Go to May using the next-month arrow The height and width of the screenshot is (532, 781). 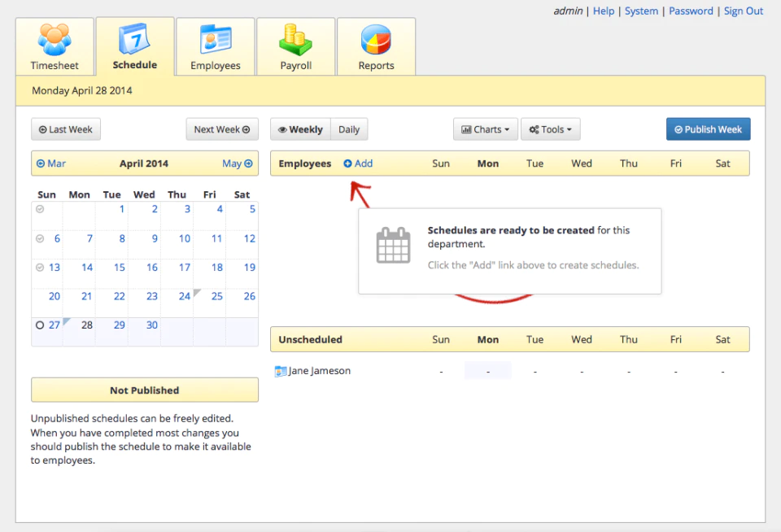(248, 164)
